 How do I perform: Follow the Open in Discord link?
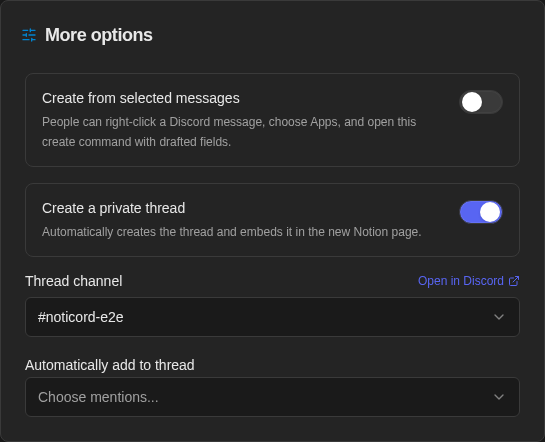click(x=468, y=281)
